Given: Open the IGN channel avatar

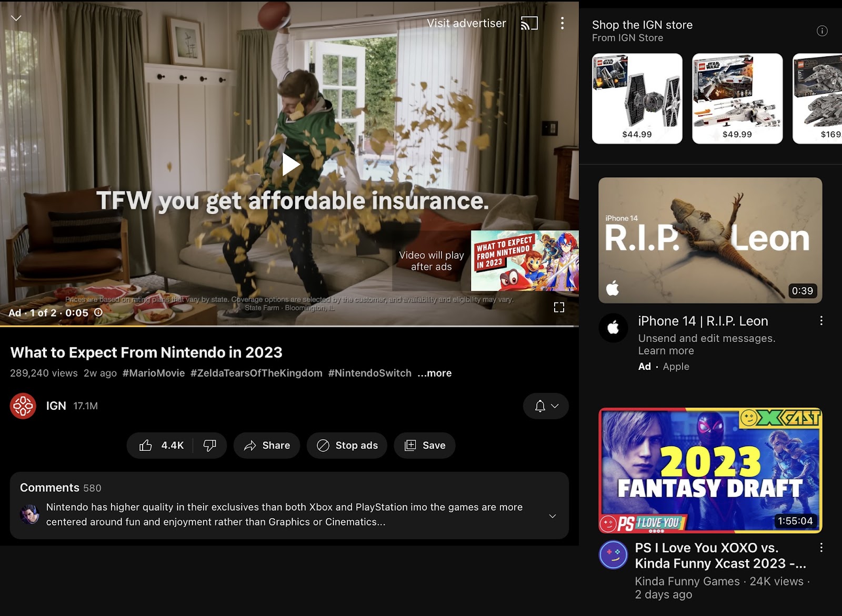Looking at the screenshot, I should (23, 406).
